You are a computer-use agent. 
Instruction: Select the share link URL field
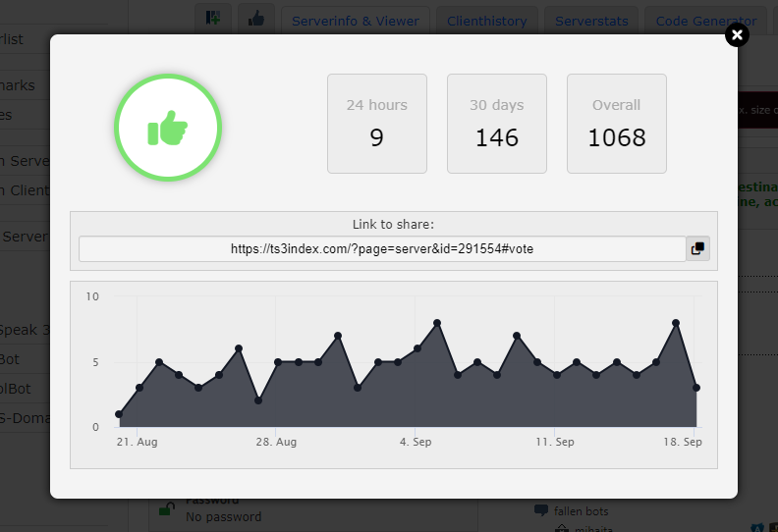[382, 249]
